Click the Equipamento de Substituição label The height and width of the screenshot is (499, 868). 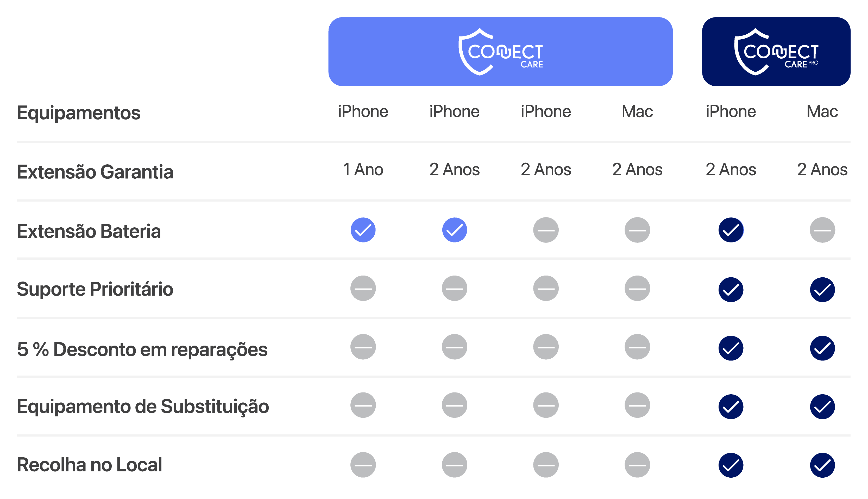pyautogui.click(x=143, y=407)
